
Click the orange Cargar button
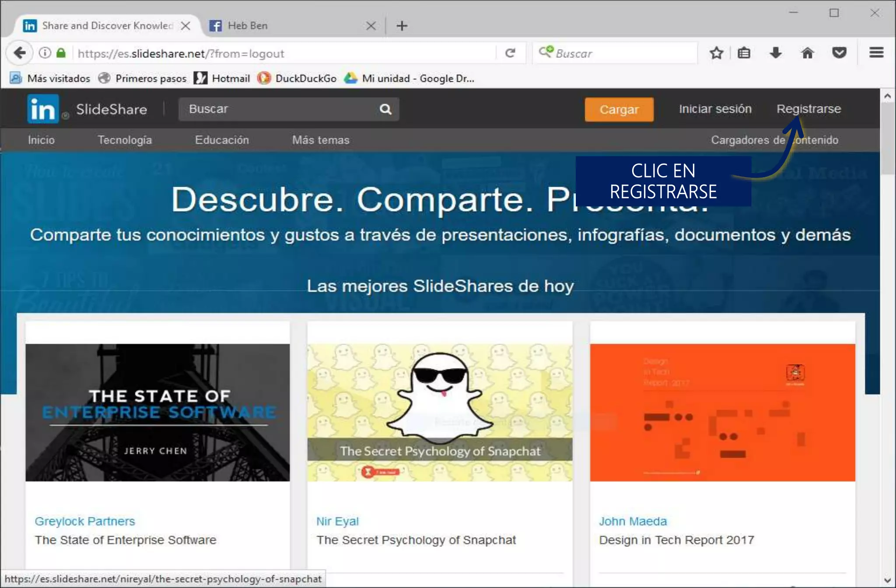click(619, 109)
